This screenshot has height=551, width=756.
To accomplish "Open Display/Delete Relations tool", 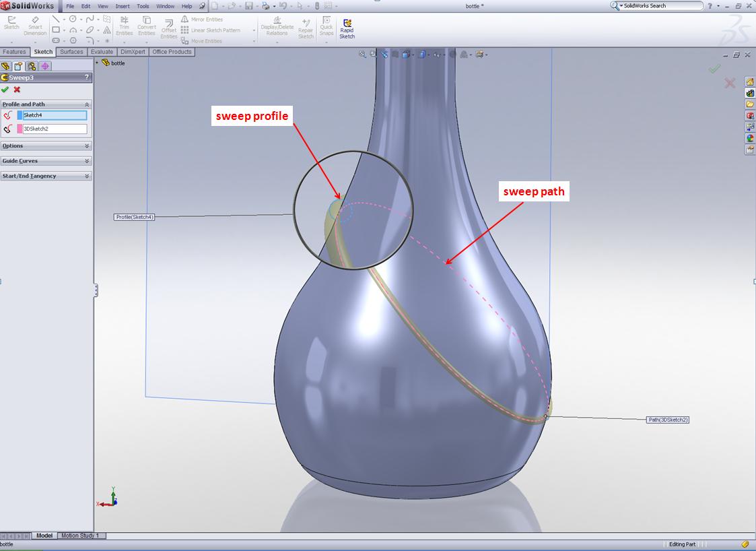I will pyautogui.click(x=277, y=26).
